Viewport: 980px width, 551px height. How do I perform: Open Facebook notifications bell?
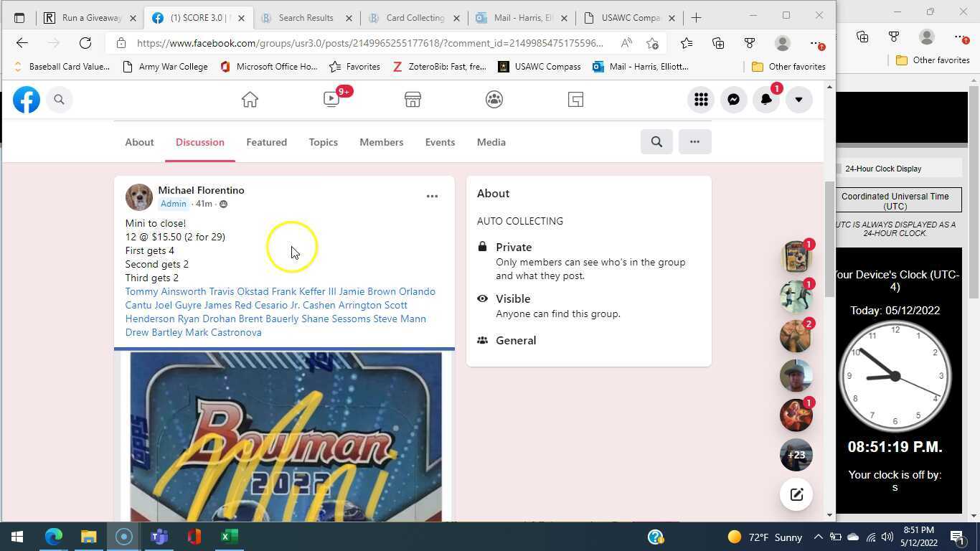point(765,100)
